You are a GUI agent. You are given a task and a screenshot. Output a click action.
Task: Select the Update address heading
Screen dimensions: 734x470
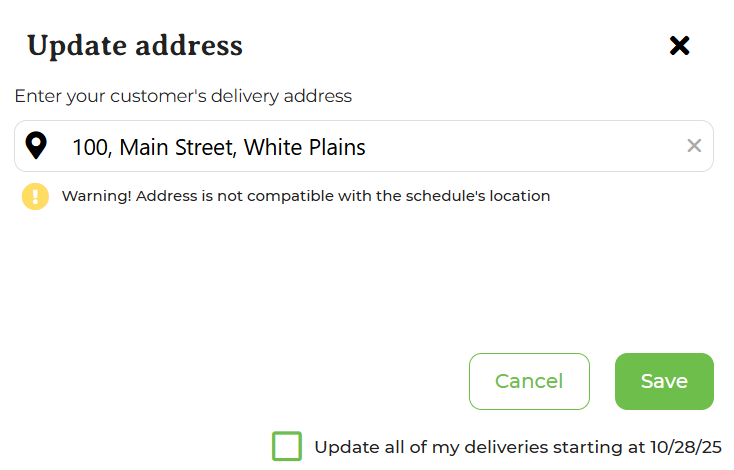(135, 46)
